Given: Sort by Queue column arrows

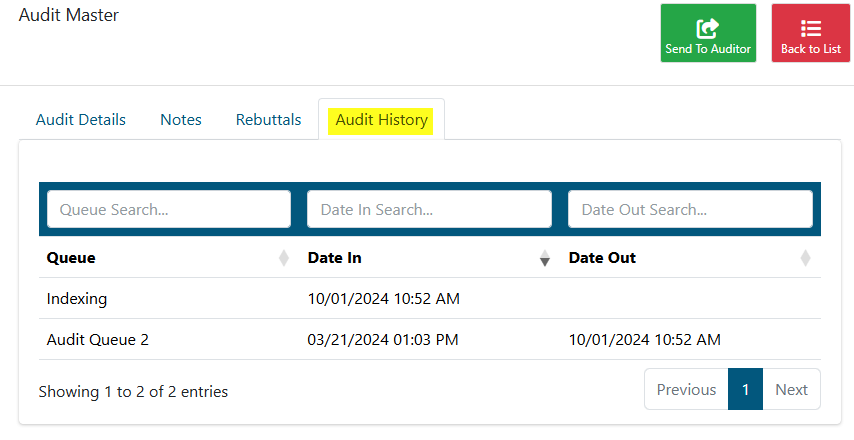Looking at the screenshot, I should pos(284,258).
